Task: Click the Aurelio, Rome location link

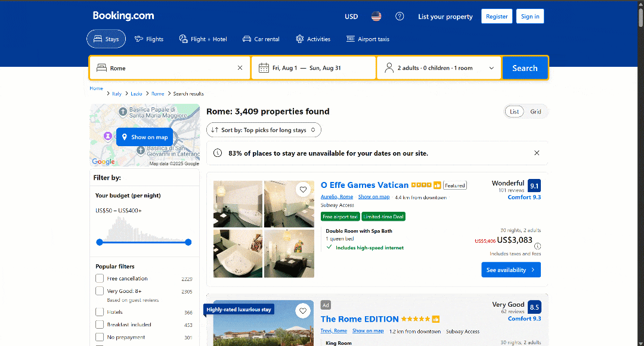Action: [x=337, y=197]
